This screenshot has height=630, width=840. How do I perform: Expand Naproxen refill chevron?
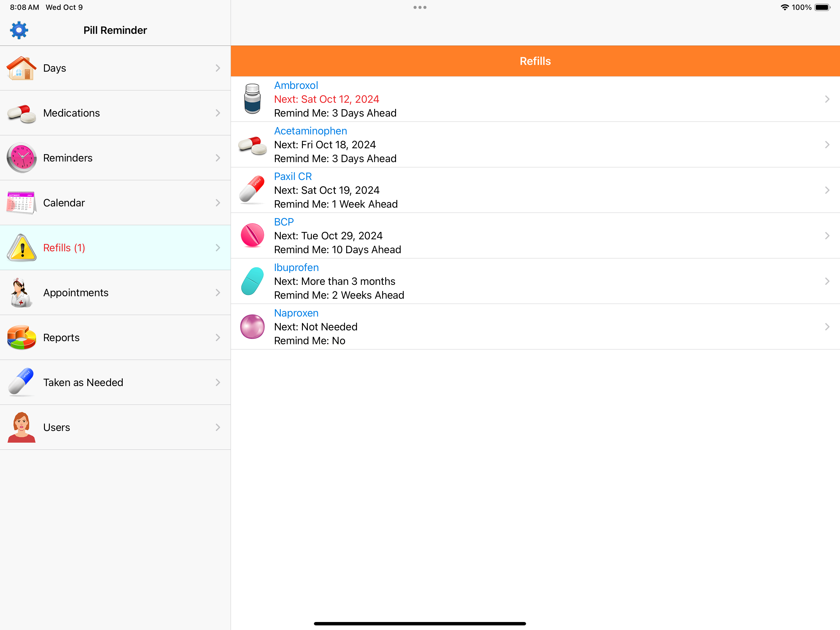(x=827, y=327)
